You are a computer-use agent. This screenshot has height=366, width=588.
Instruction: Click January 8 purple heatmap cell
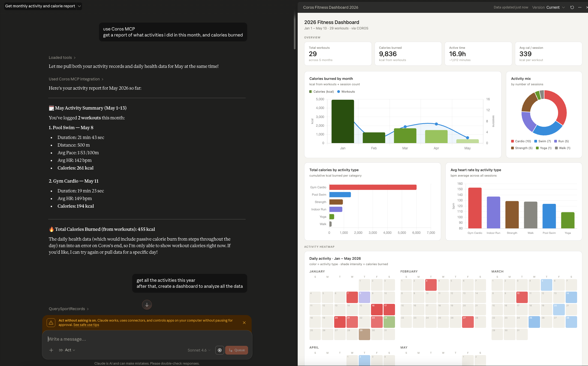(x=364, y=297)
